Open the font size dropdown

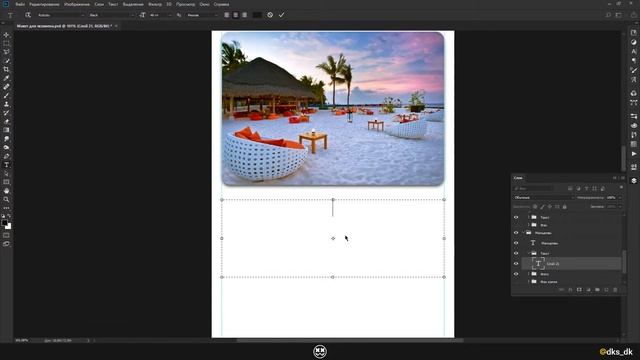point(161,15)
